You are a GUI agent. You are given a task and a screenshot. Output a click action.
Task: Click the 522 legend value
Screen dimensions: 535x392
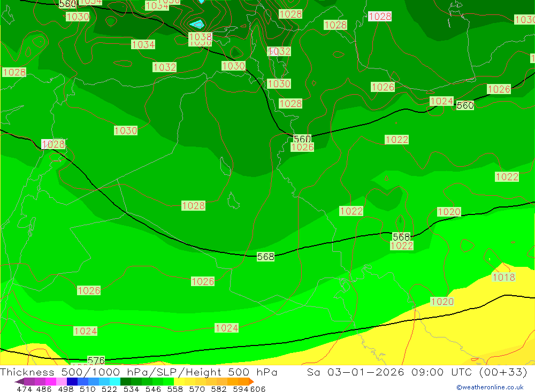[109, 389]
